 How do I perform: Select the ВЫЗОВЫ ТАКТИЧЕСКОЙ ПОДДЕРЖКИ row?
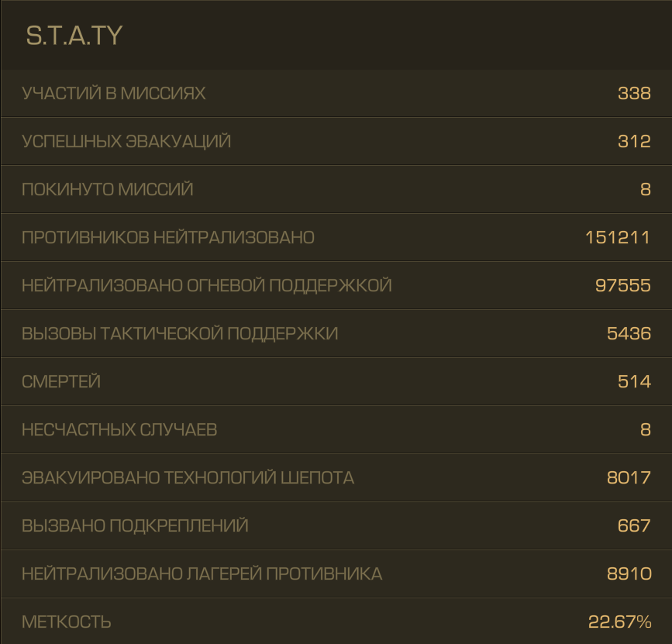(336, 333)
